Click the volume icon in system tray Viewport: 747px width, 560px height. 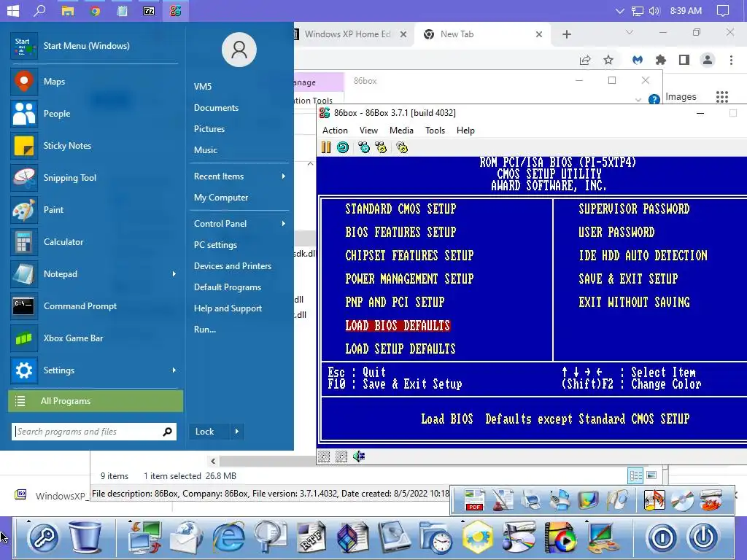[x=654, y=10]
